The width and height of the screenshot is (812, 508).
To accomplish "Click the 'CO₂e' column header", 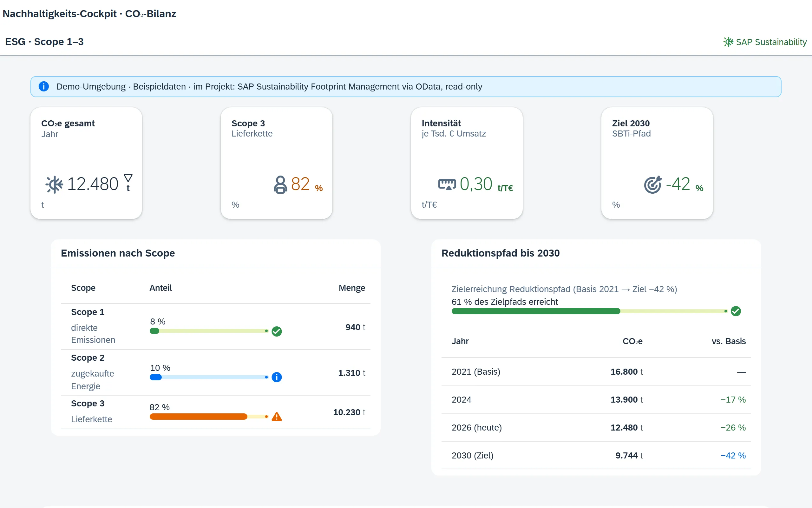I will (632, 341).
